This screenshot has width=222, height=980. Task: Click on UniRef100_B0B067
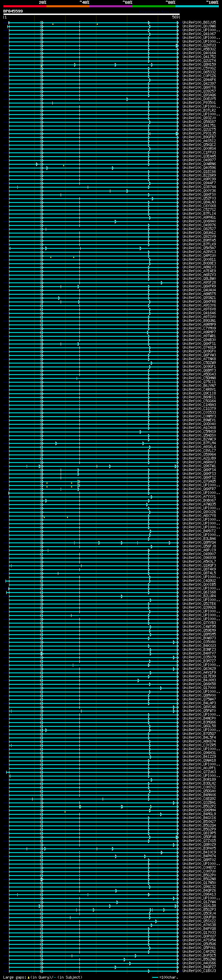pos(199,500)
